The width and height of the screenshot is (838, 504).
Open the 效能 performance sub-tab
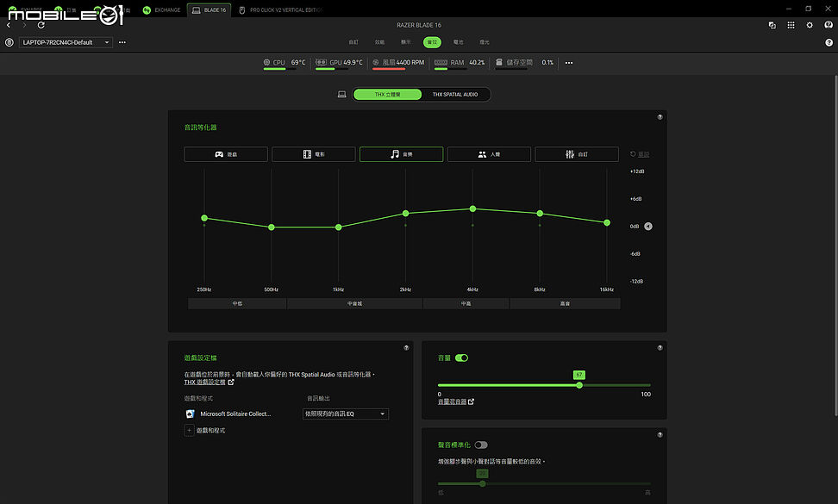tap(379, 42)
